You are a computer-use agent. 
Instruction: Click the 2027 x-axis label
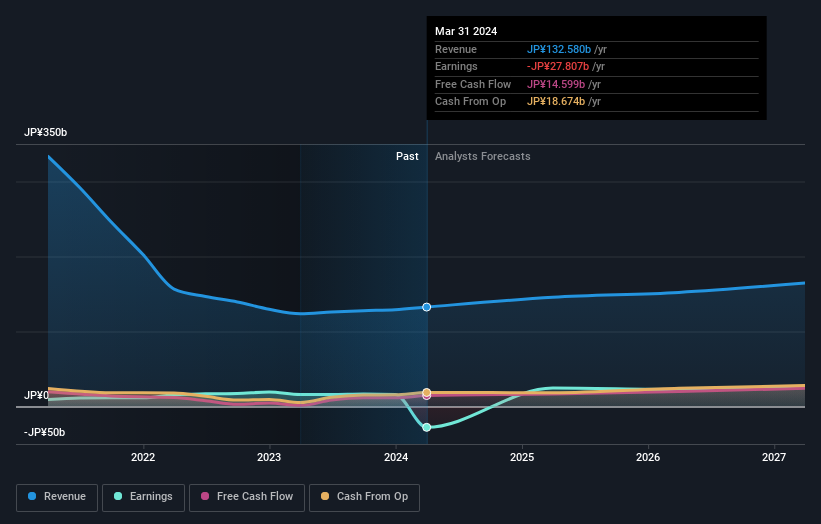click(774, 457)
